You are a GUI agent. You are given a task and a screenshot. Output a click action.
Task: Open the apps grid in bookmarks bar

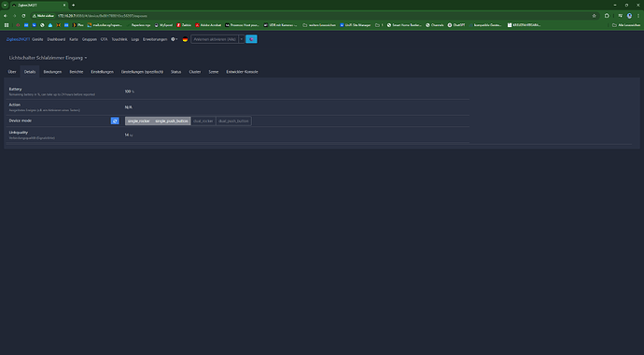pos(7,25)
